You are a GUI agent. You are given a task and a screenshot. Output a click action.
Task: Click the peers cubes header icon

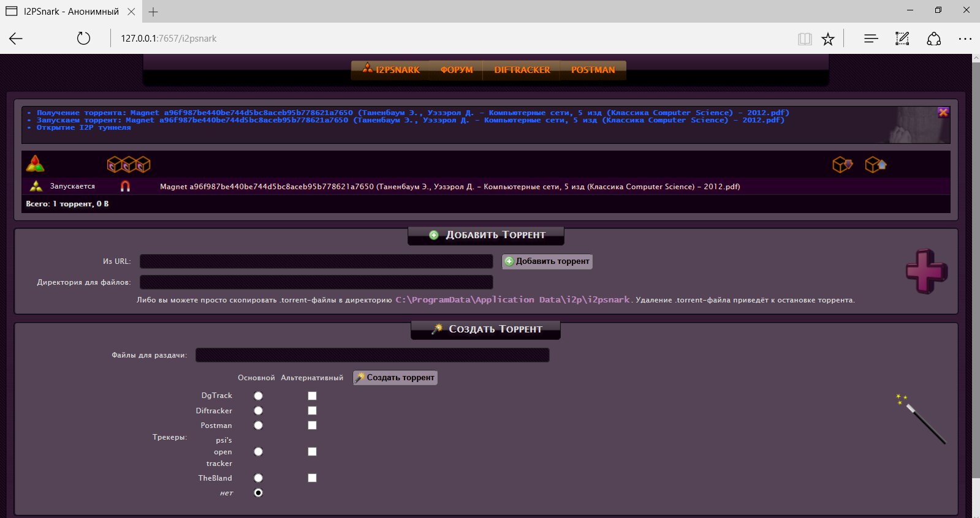[x=129, y=164]
